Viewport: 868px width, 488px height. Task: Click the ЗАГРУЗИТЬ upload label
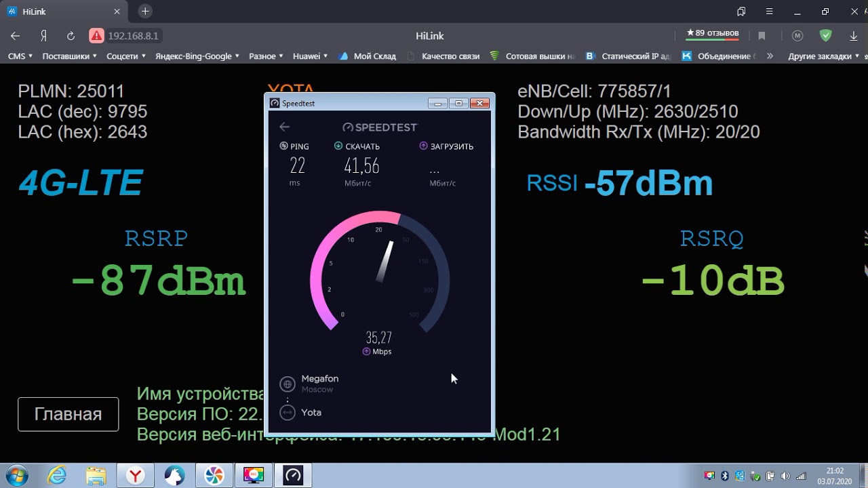pos(446,146)
